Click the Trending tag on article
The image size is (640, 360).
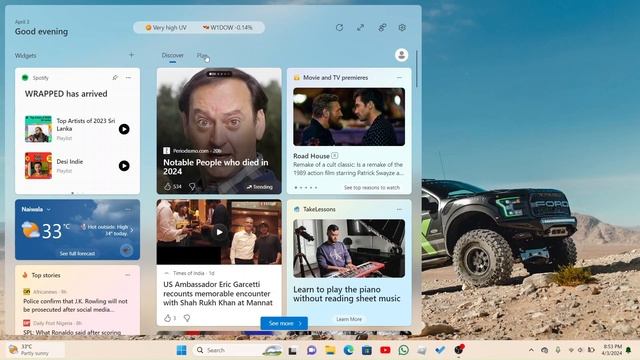[260, 187]
